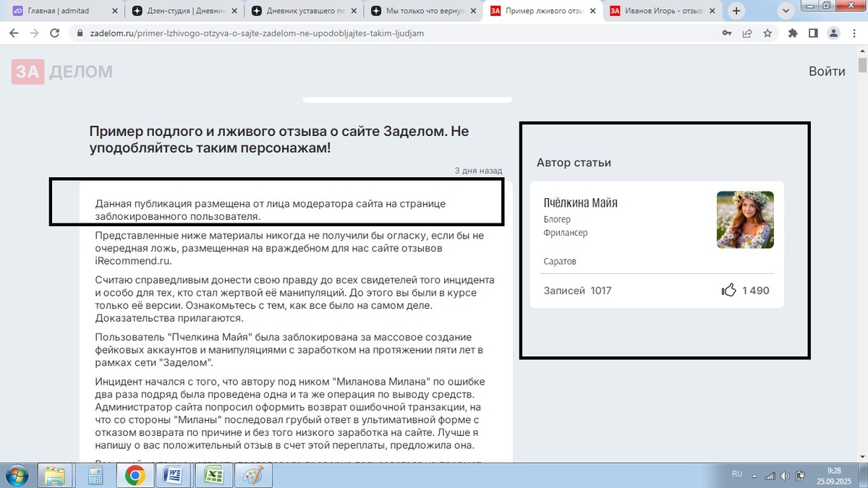Show hidden tray icons arrow

pos(755,476)
